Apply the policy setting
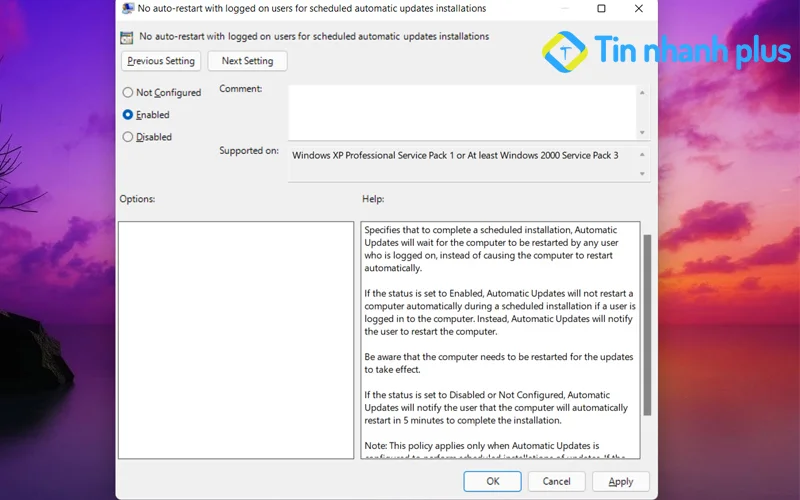The width and height of the screenshot is (800, 500). 620,481
